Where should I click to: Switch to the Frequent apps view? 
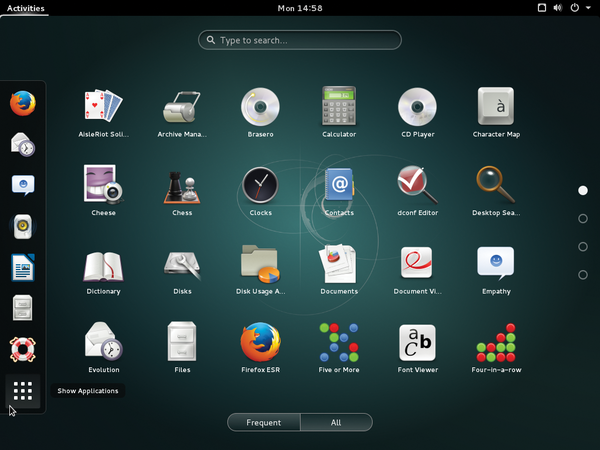(x=264, y=422)
